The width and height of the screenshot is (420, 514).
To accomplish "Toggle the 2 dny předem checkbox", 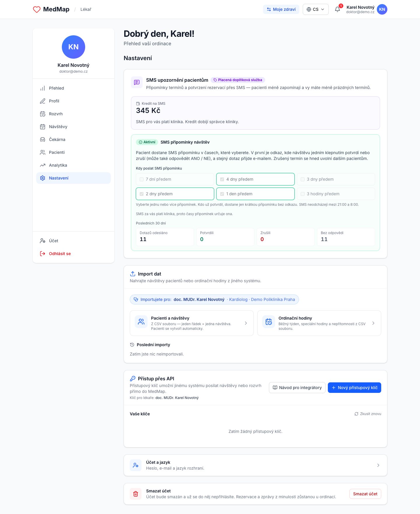I will 142,194.
